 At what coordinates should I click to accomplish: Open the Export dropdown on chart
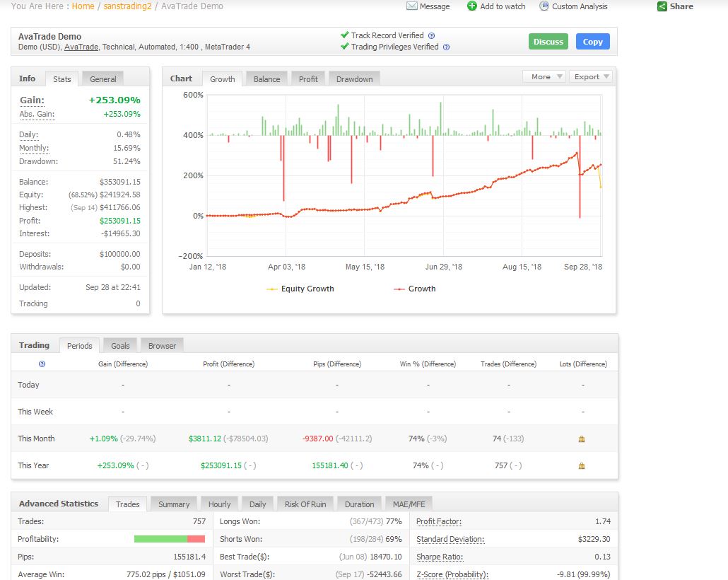(590, 76)
